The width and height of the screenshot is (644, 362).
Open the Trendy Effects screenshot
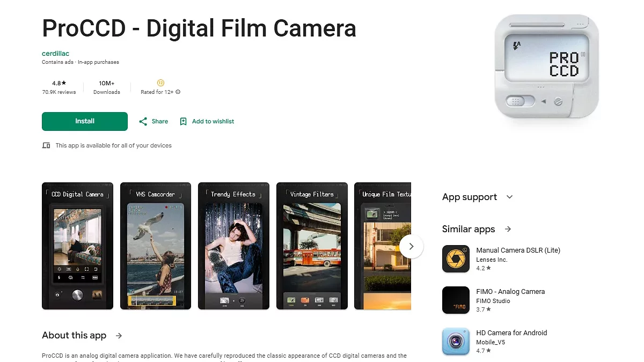[233, 246]
